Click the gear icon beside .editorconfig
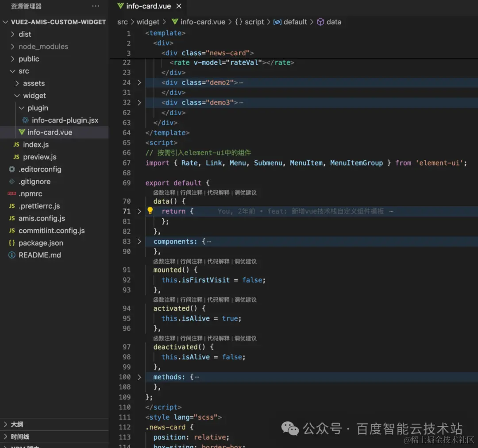Screen dimensions: 478x448 pyautogui.click(x=12, y=169)
